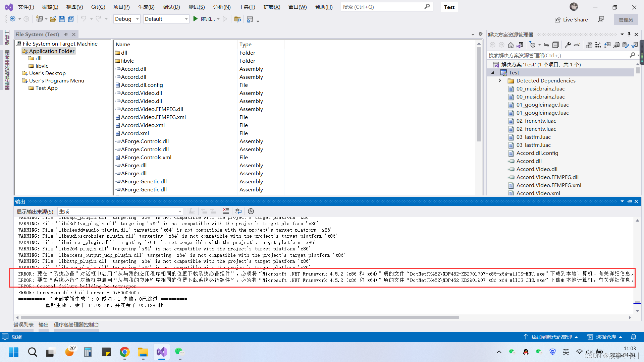Click the Save icon in toolbar
The image size is (644, 362).
click(62, 19)
